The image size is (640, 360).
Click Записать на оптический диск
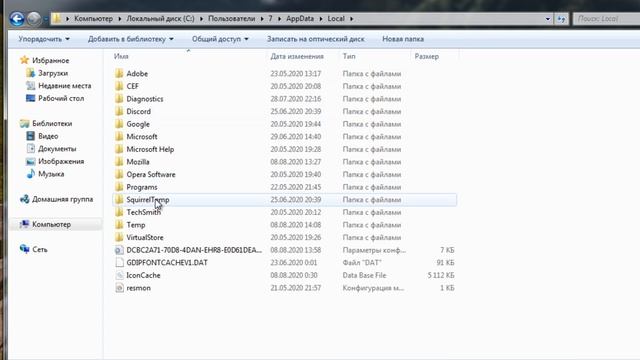pyautogui.click(x=316, y=39)
